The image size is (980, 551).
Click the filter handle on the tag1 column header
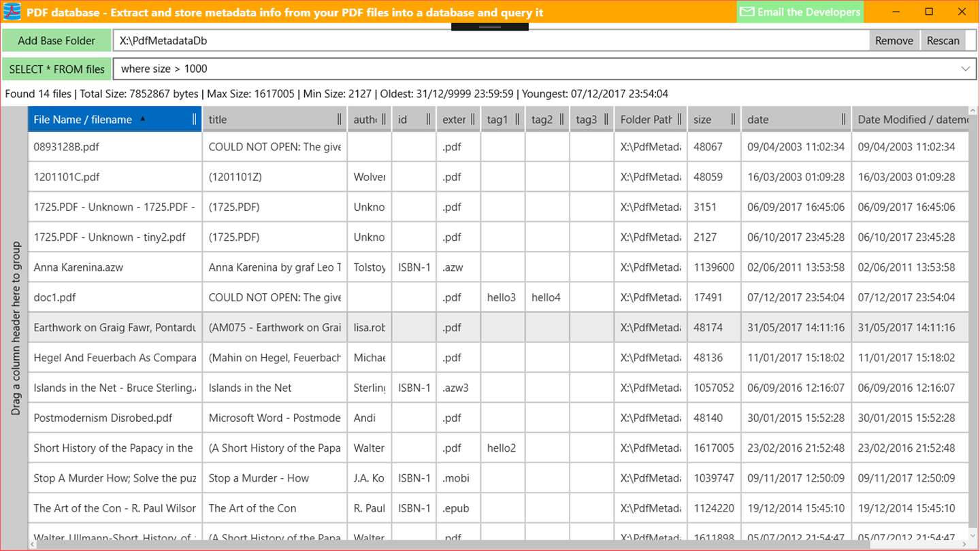(x=517, y=119)
